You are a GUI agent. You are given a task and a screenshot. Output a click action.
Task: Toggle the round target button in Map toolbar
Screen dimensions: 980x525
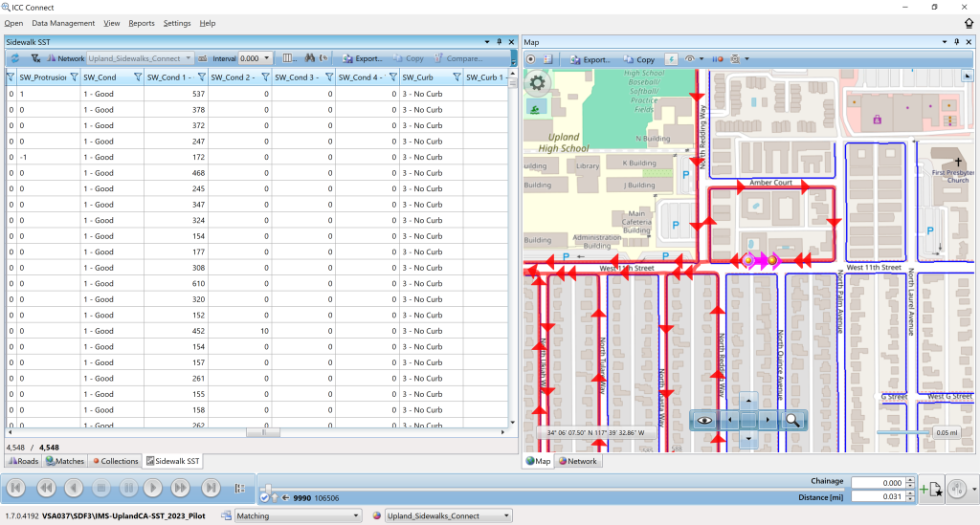click(x=531, y=59)
